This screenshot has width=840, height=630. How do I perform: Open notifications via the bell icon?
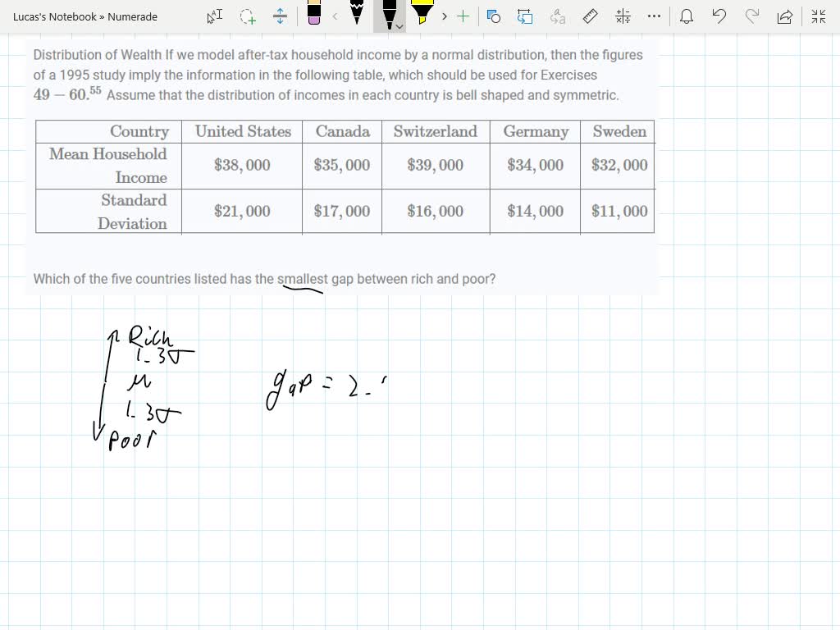687,16
